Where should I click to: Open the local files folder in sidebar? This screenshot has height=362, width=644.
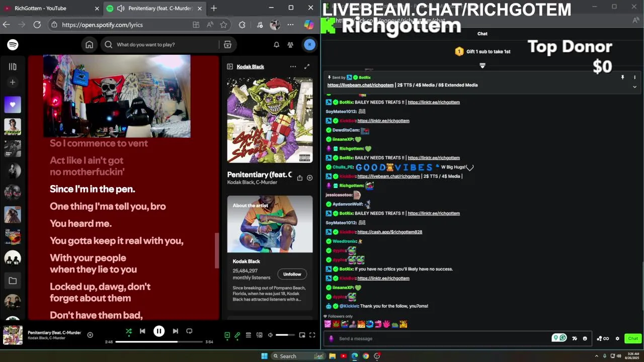coord(13,281)
